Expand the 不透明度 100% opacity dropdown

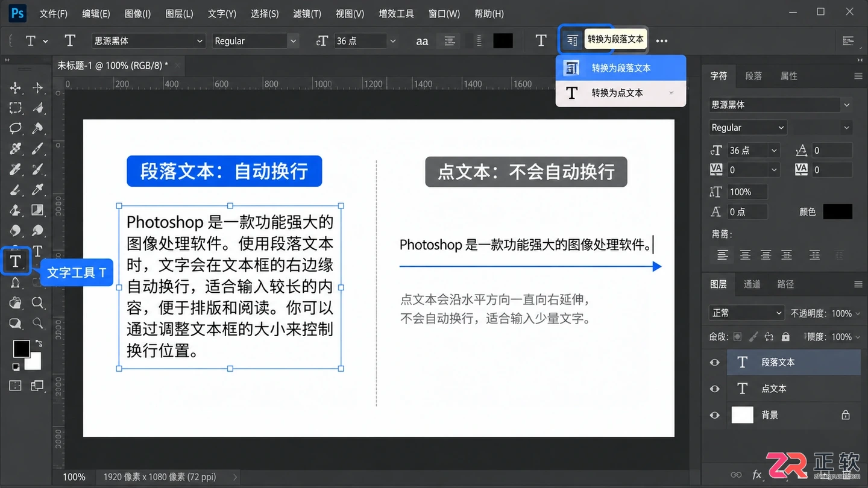858,313
